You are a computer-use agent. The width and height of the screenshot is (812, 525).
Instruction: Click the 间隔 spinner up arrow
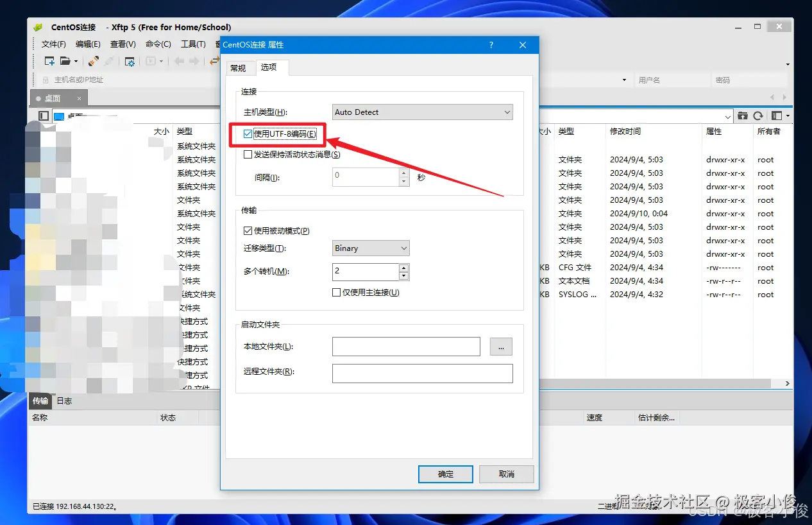(403, 173)
